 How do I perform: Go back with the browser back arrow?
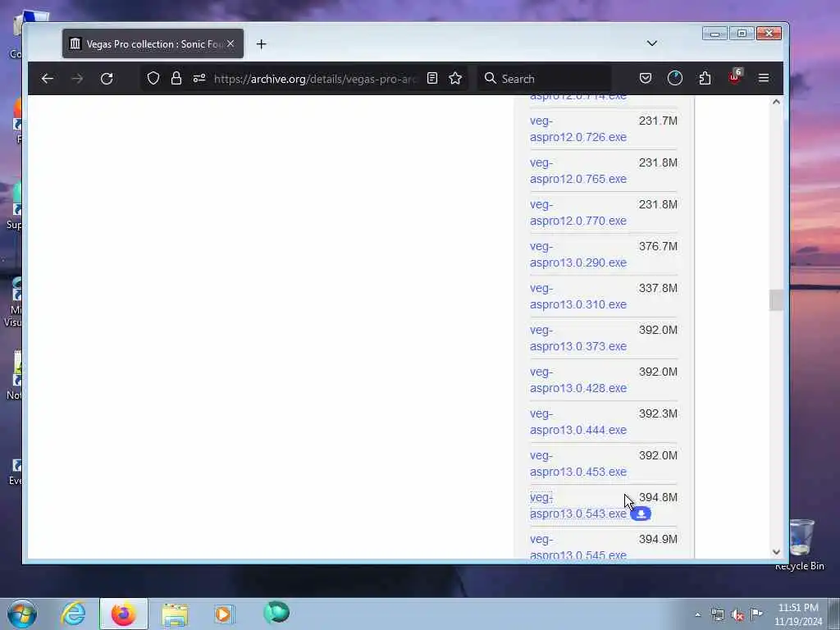47,79
